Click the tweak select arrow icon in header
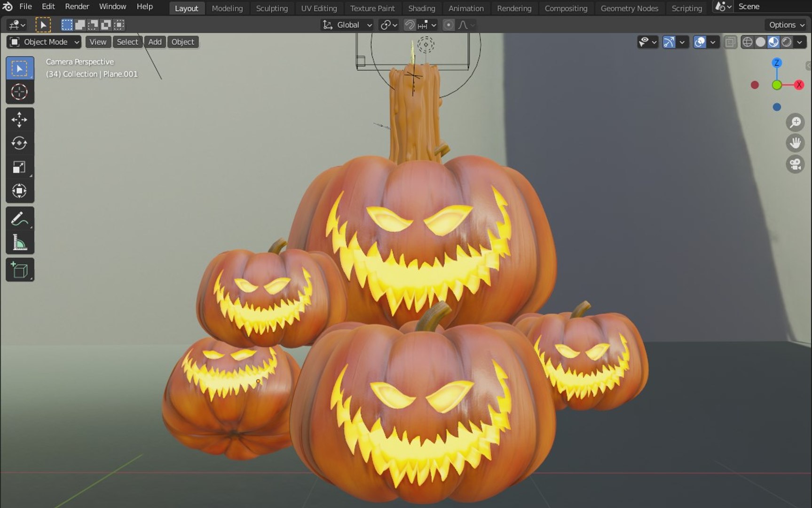Screen dimensions: 812x508 pyautogui.click(x=43, y=25)
